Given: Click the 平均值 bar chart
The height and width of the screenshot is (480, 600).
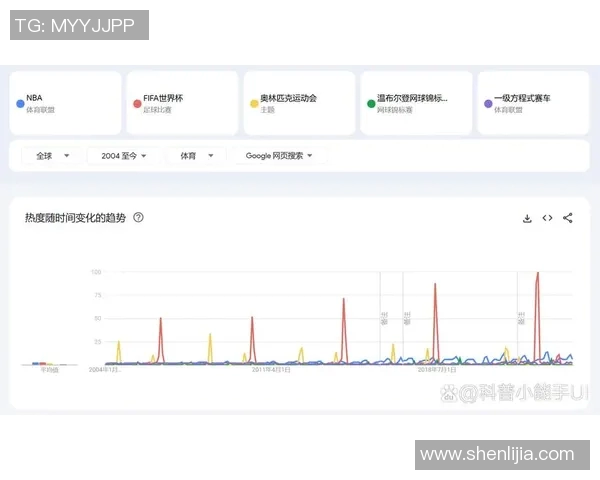Looking at the screenshot, I should point(49,364).
